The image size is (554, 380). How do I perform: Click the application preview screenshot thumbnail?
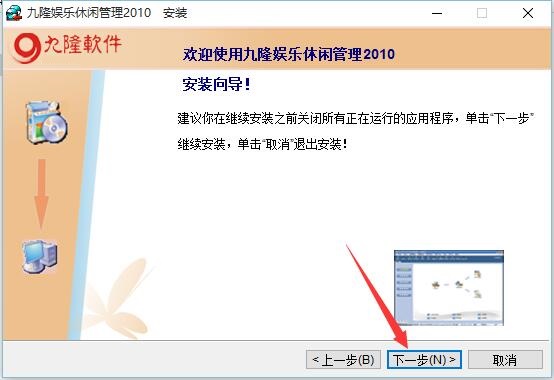tap(449, 288)
